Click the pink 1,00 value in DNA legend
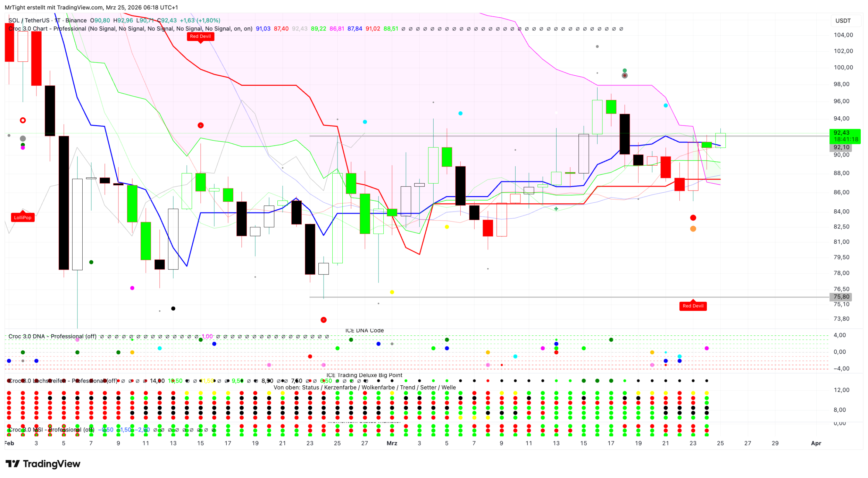Viewport: 868px width, 478px height. pos(207,336)
